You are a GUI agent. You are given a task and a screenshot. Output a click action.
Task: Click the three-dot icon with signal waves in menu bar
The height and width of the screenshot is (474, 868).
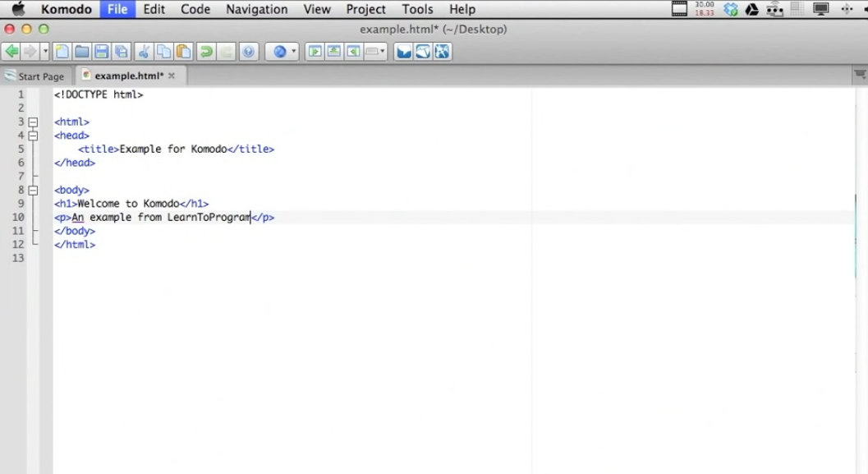(774, 9)
